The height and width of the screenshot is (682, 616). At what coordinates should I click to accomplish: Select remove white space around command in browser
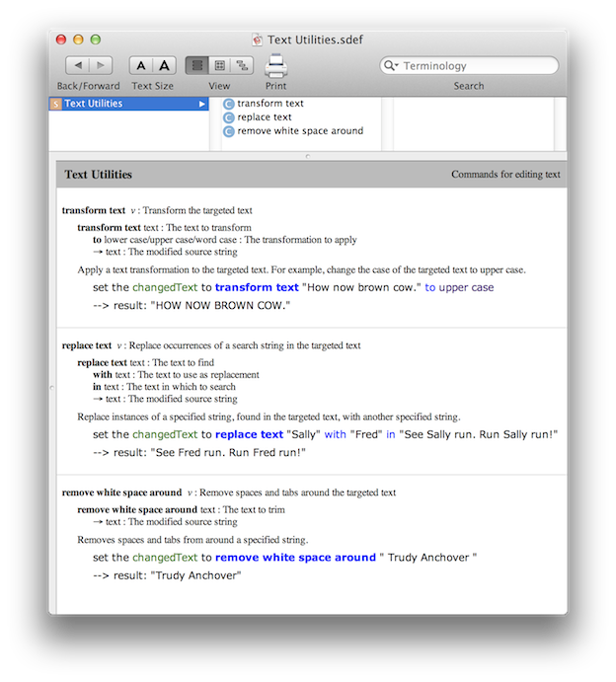pos(300,131)
